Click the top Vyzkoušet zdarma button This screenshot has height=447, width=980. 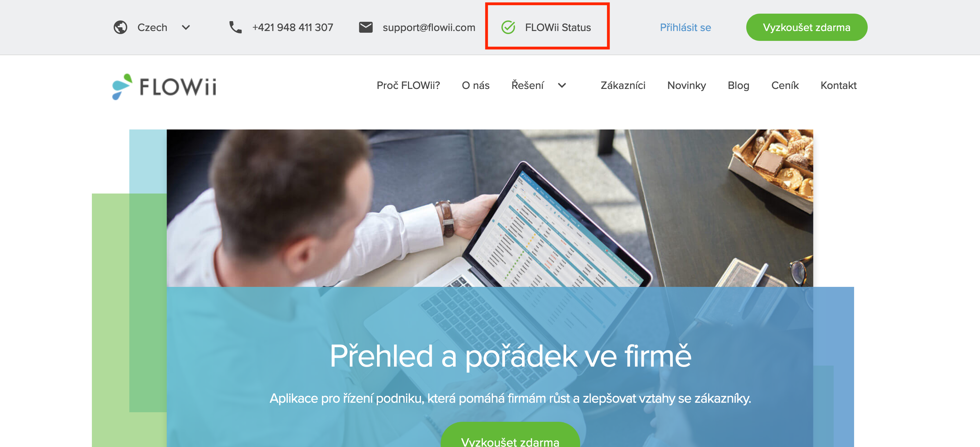tap(806, 27)
